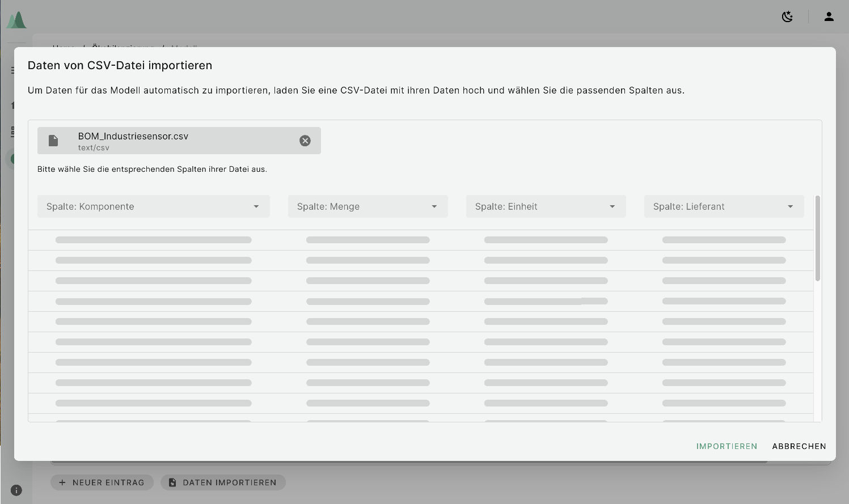
Task: Click the document icon in the file chip
Action: (53, 141)
